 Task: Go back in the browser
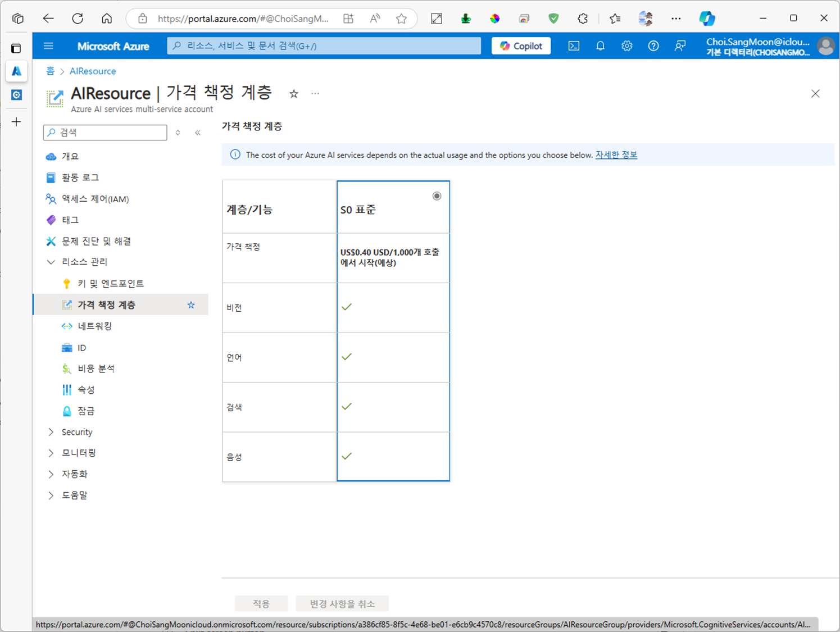[48, 19]
